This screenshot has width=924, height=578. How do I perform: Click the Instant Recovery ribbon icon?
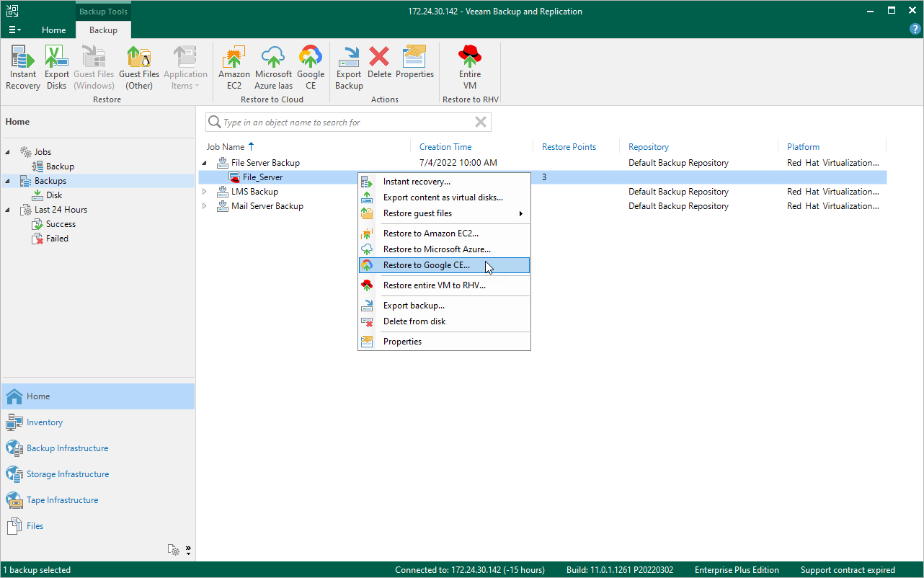[23, 68]
